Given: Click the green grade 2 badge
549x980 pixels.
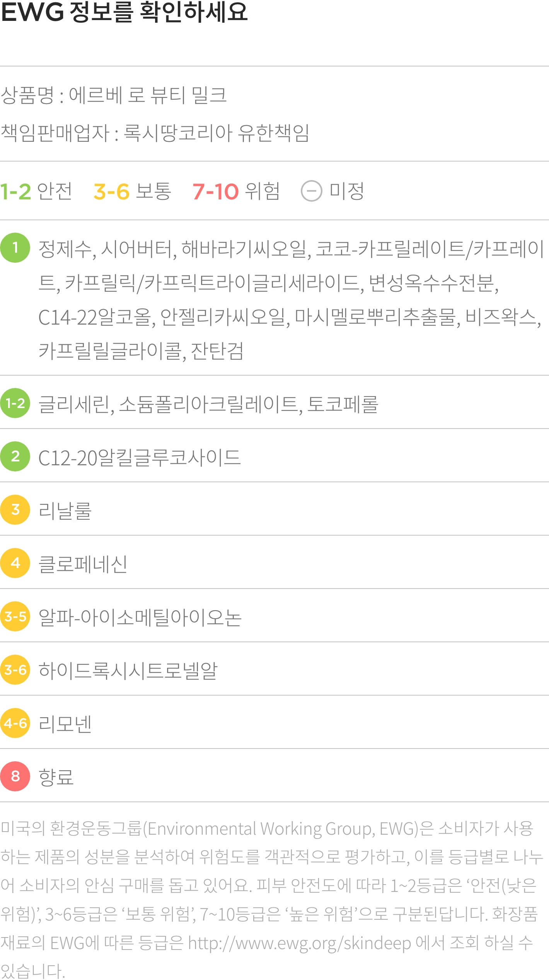Looking at the screenshot, I should pyautogui.click(x=15, y=456).
